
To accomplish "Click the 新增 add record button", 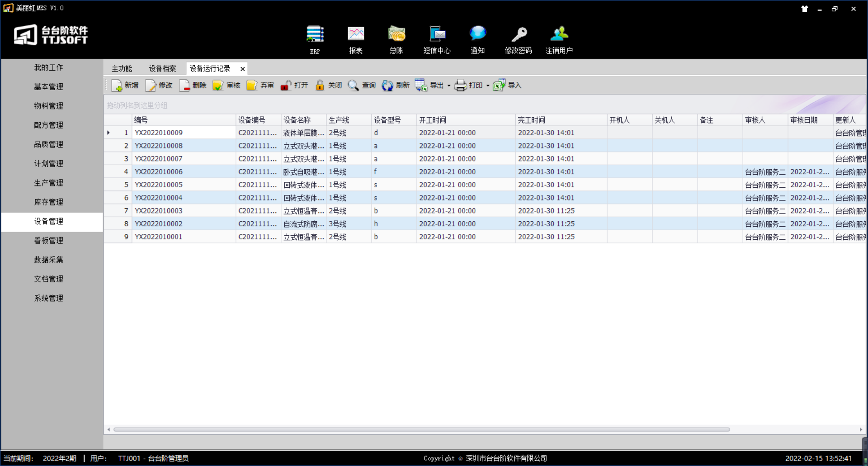I will pyautogui.click(x=125, y=85).
